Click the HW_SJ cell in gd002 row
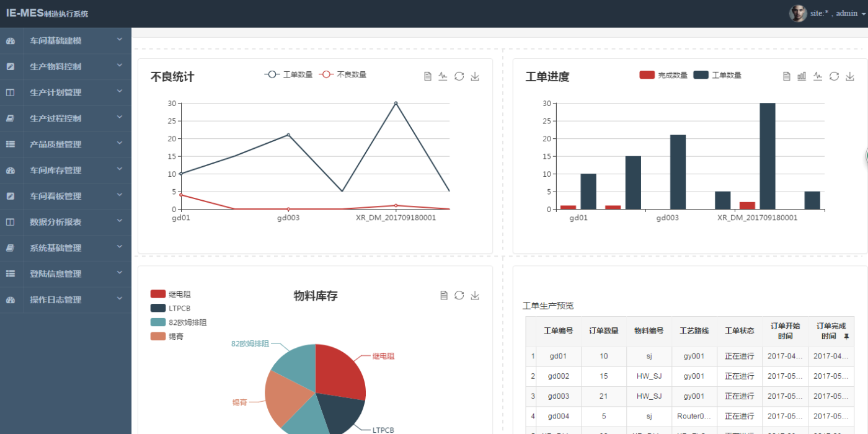868x434 pixels. pyautogui.click(x=649, y=376)
